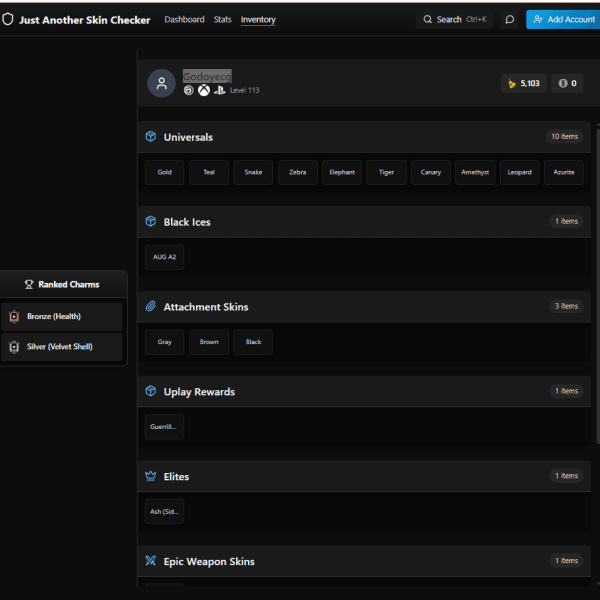
Task: Click the 5,103 renown value
Action: (530, 83)
